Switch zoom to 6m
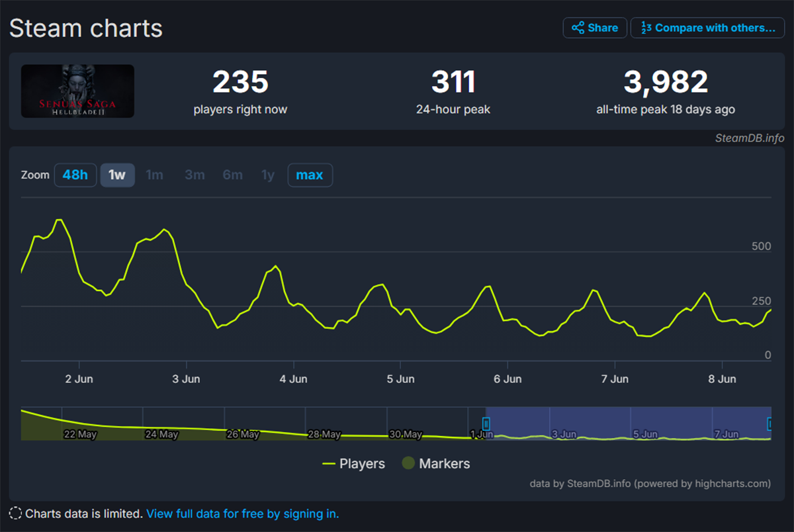The height and width of the screenshot is (532, 794). [232, 175]
